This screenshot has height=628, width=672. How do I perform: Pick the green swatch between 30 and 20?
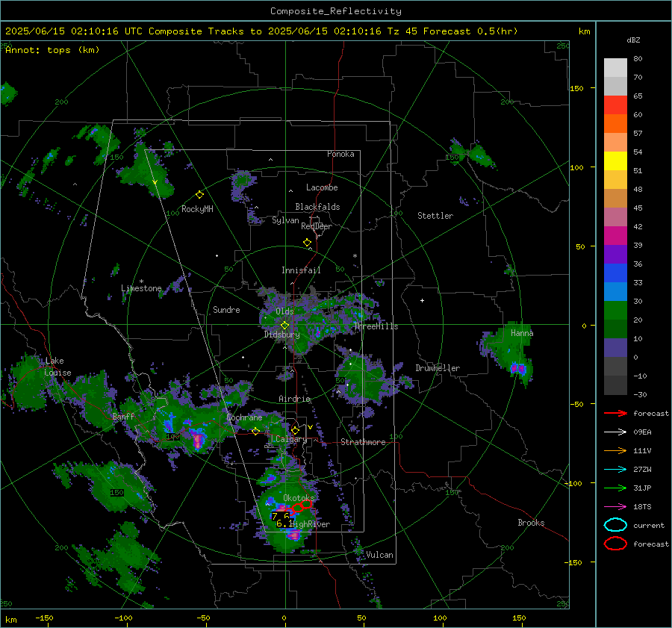pos(615,311)
